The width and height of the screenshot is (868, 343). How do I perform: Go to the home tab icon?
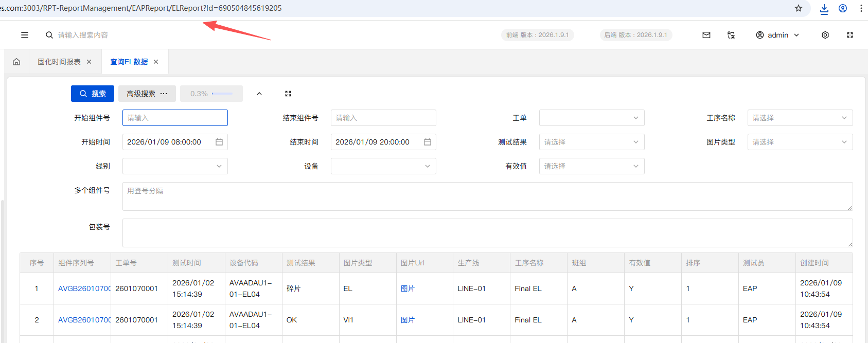[x=16, y=62]
